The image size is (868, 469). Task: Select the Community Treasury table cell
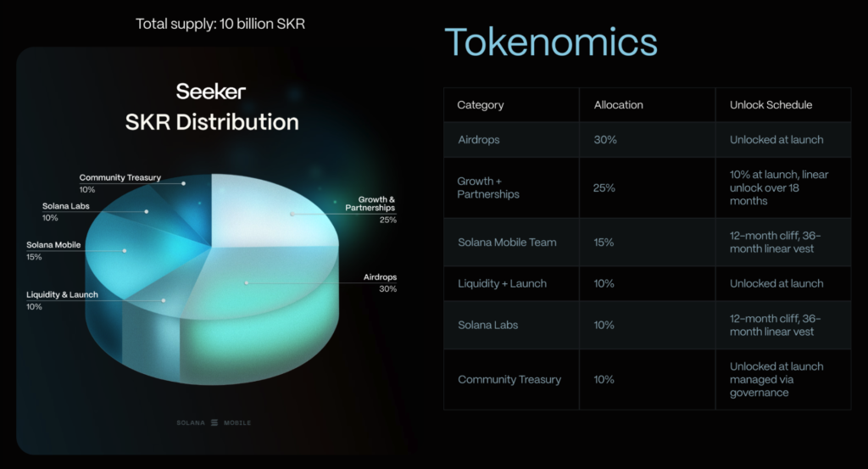click(x=509, y=379)
